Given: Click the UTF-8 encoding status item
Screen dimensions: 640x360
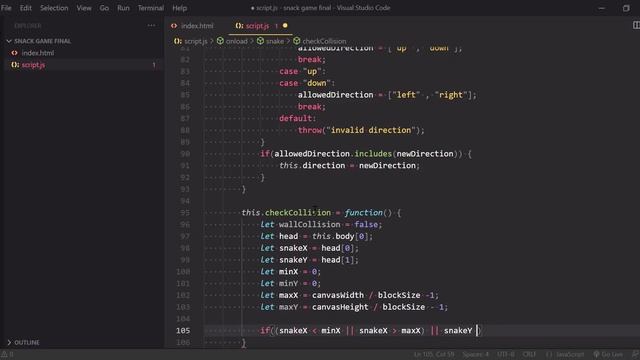Looking at the screenshot, I should (x=506, y=354).
